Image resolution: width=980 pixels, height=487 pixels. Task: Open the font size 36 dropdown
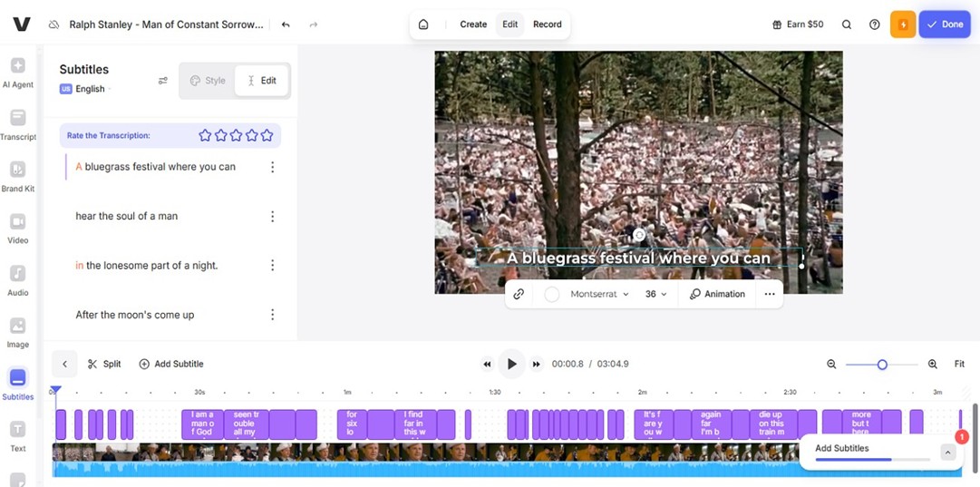[655, 294]
